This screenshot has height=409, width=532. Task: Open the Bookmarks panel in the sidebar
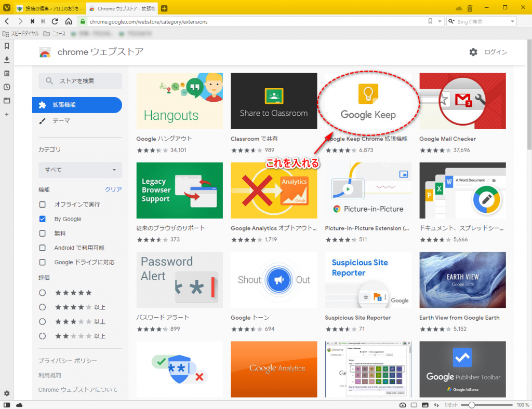7,46
